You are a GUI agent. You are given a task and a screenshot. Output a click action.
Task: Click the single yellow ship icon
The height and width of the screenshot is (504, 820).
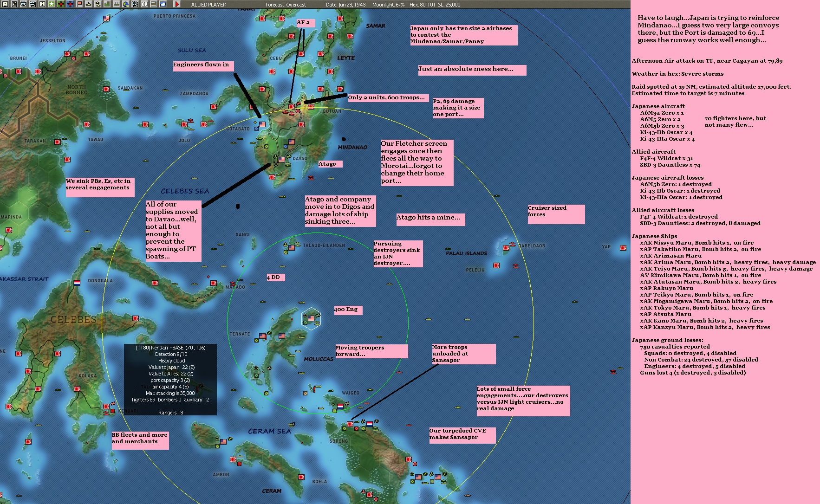89,4
